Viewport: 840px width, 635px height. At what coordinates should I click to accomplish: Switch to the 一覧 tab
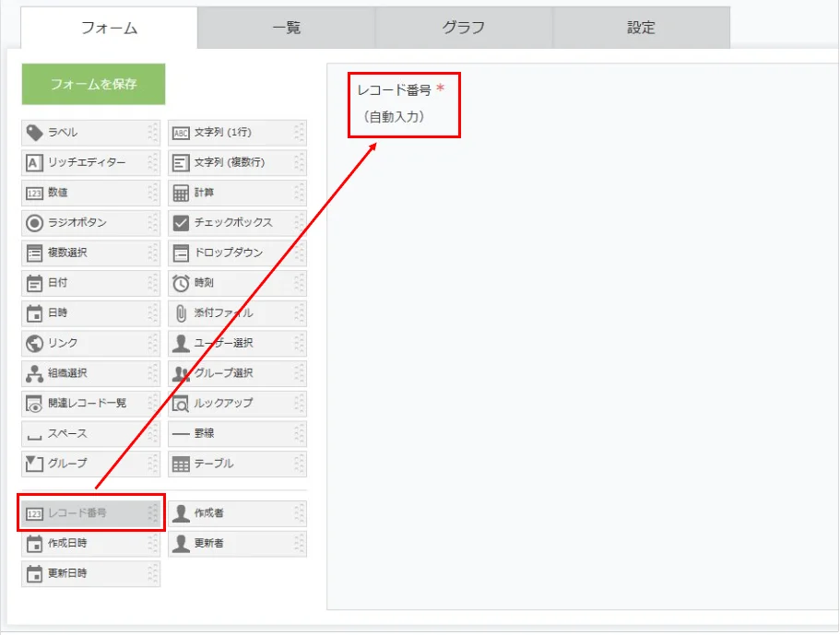click(286, 28)
